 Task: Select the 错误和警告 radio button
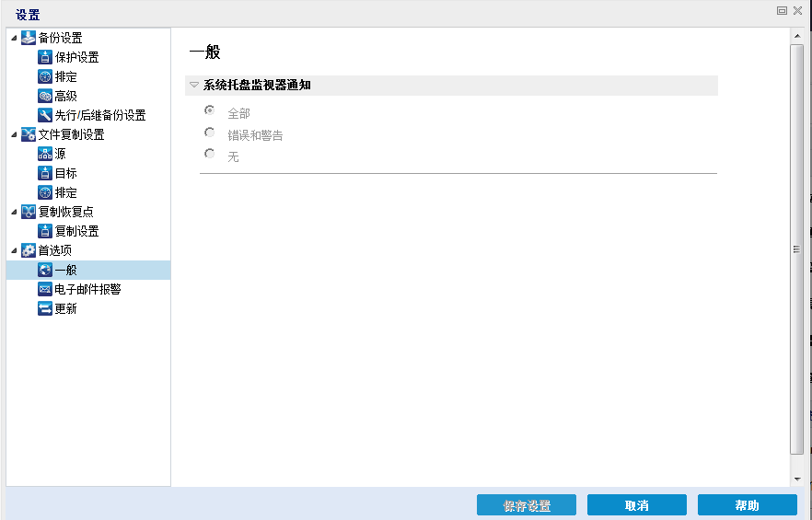click(x=210, y=133)
